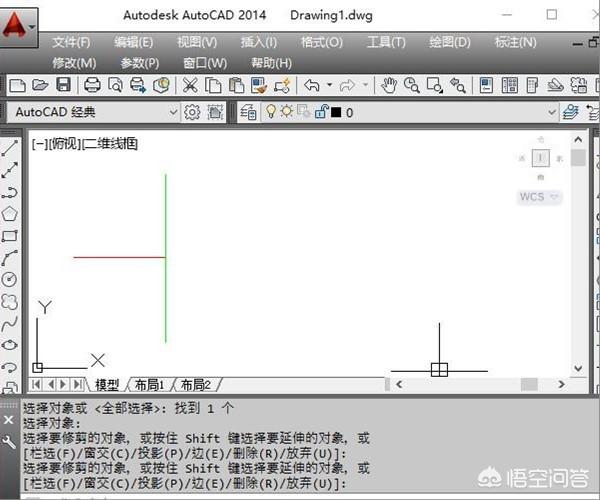Image resolution: width=600 pixels, height=500 pixels.
Task: Open command line customize wrench icon
Action: point(8,442)
